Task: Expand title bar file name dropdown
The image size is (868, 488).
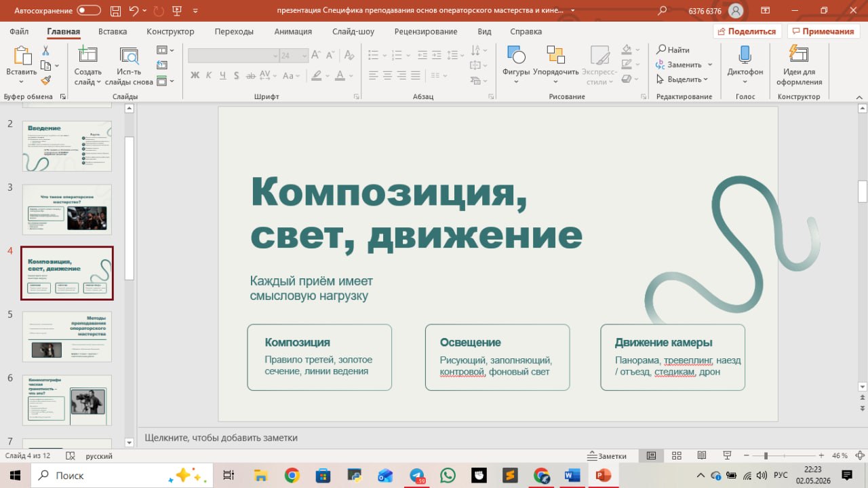Action: coord(572,11)
